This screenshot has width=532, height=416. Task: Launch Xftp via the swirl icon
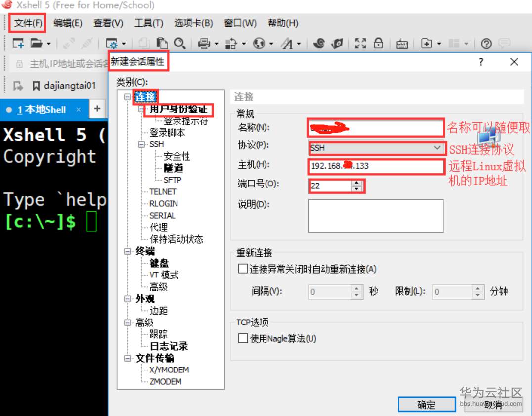(x=319, y=44)
